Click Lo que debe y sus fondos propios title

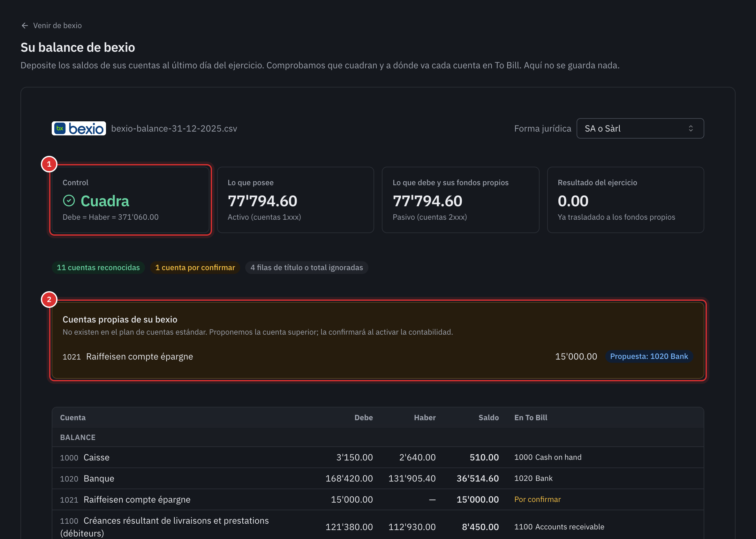click(450, 183)
